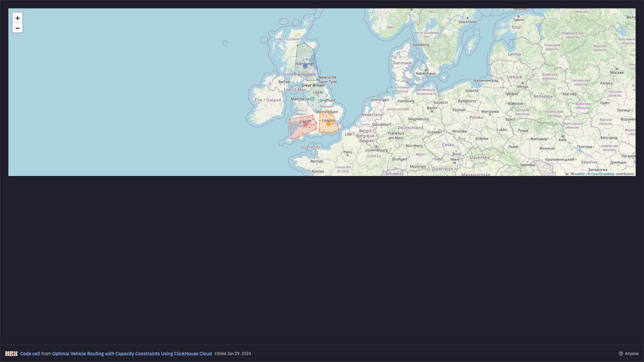This screenshot has width=644, height=362.
Task: Open the Code cell link
Action: click(x=30, y=353)
